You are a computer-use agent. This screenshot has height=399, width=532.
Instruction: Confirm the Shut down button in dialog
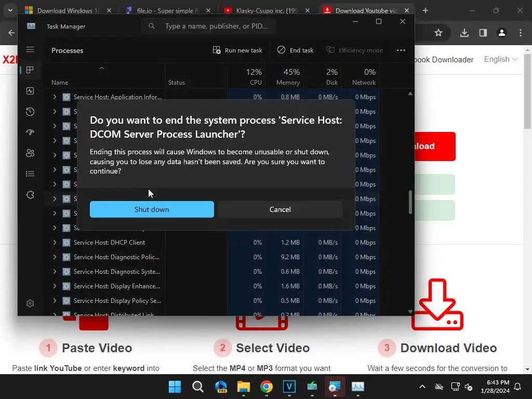point(152,209)
